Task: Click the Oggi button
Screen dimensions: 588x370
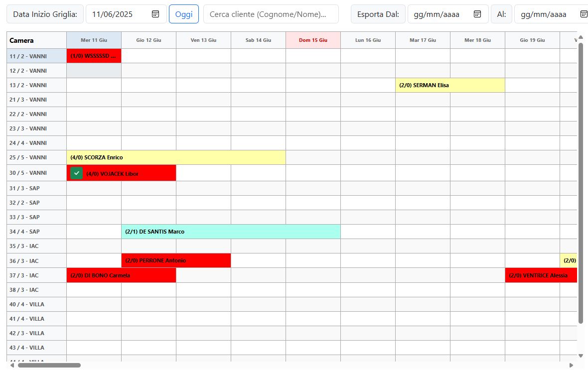Action: [184, 14]
